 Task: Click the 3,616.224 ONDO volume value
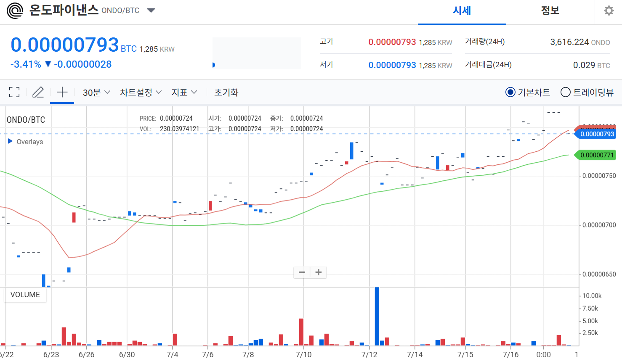click(580, 42)
